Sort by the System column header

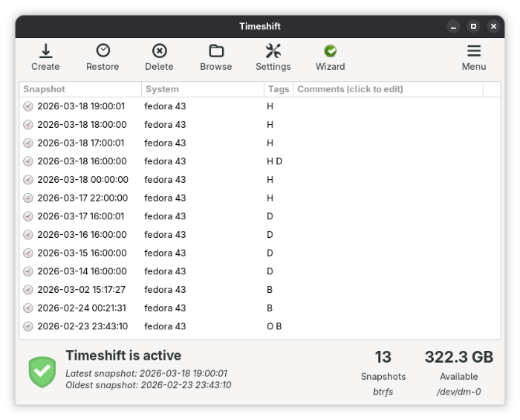point(203,89)
